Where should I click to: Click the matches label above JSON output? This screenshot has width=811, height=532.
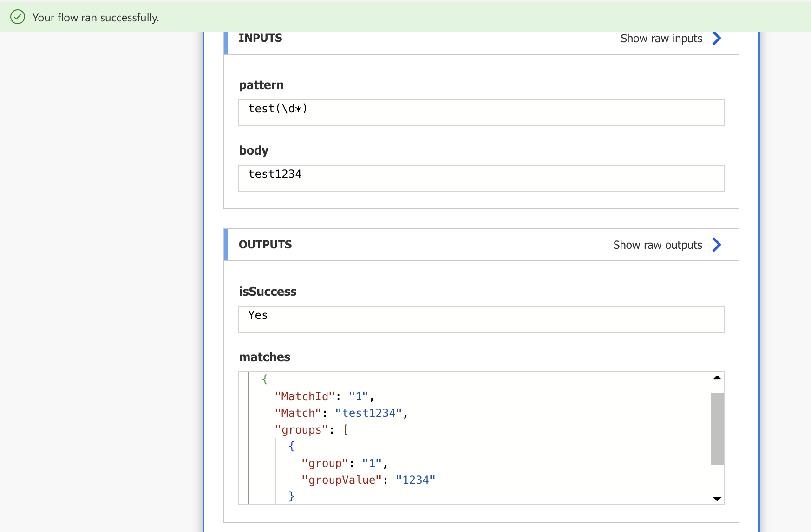pos(264,357)
